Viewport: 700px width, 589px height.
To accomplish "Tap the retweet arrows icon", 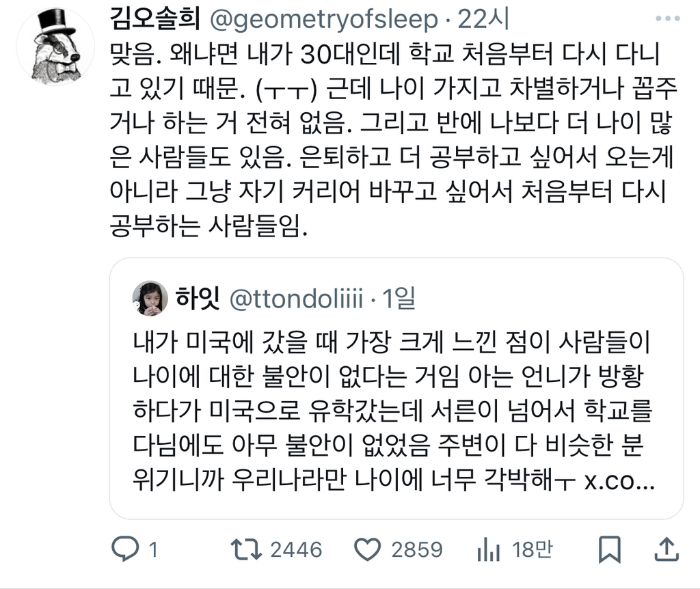I will [246, 549].
